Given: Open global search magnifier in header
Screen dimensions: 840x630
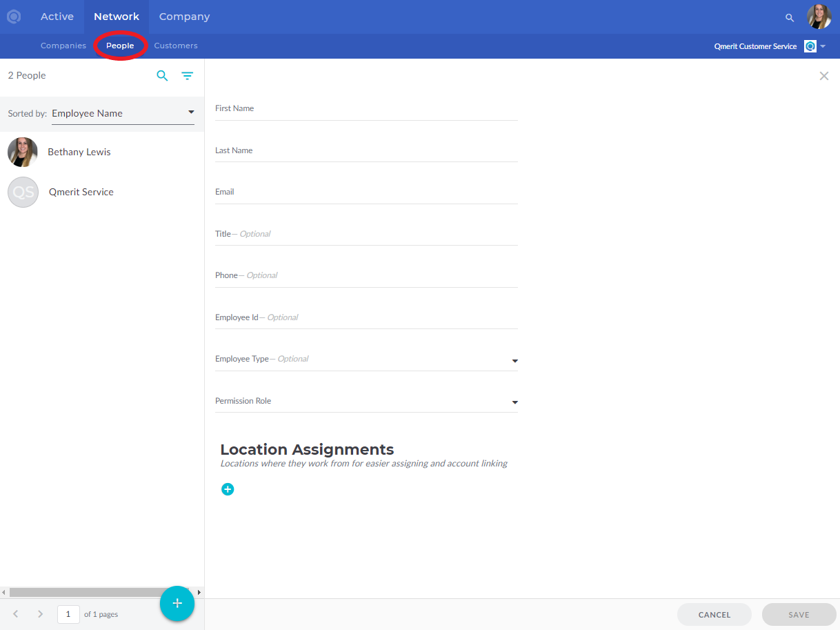Looking at the screenshot, I should 790,17.
